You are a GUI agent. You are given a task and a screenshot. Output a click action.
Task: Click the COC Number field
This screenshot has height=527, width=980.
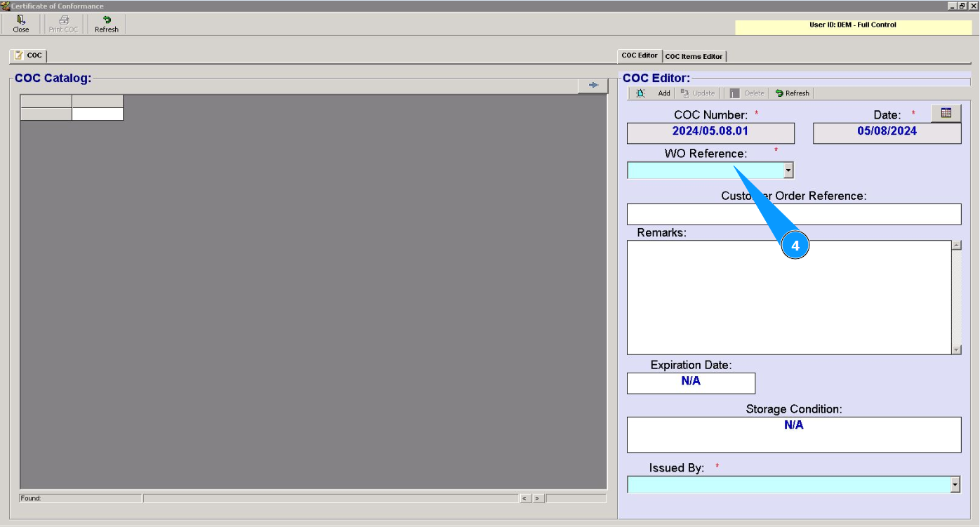pyautogui.click(x=710, y=133)
